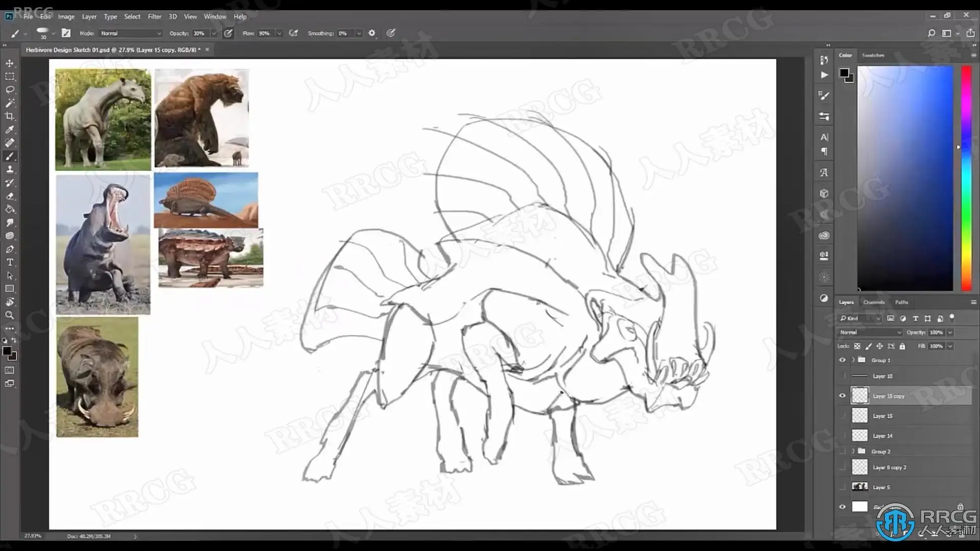Select the Lasso tool
Screen dimensions: 980x551
pos(10,90)
